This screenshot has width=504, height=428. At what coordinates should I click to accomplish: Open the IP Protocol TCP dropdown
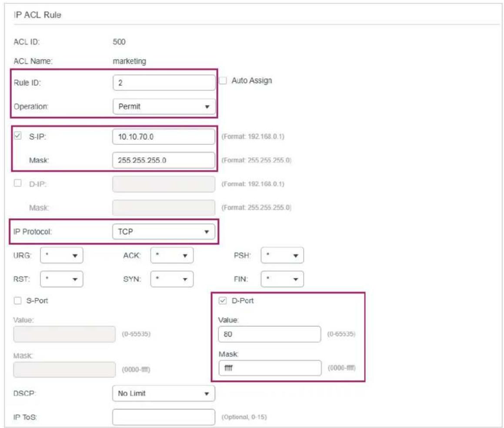click(164, 231)
